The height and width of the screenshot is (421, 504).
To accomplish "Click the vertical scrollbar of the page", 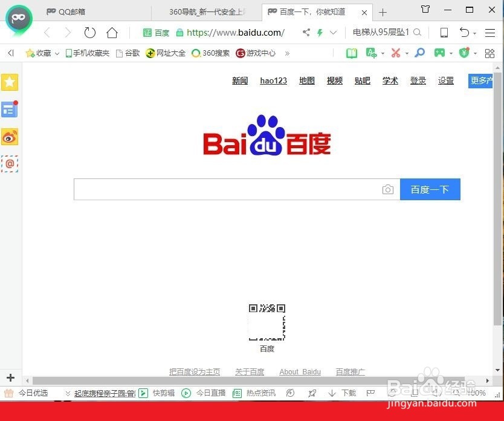I will [x=497, y=199].
